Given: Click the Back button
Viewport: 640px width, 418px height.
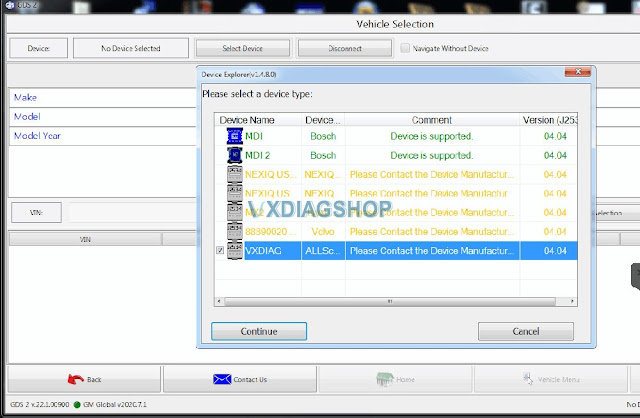Looking at the screenshot, I should 84,379.
